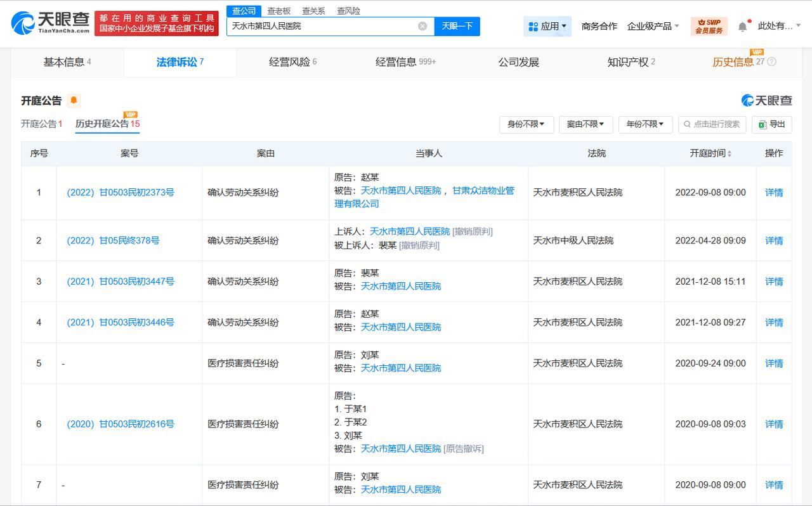812x506 pixels.
Task: Open the 案由不限 filter dropdown
Action: click(586, 124)
